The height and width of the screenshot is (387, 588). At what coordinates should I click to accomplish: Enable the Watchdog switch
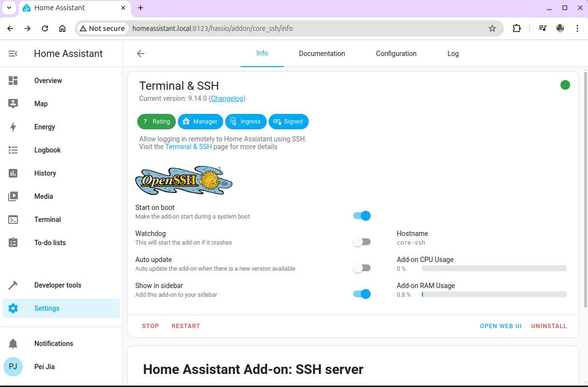[362, 242]
